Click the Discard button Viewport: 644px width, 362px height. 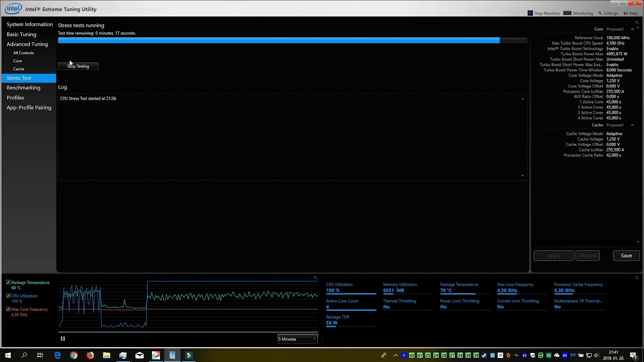587,255
